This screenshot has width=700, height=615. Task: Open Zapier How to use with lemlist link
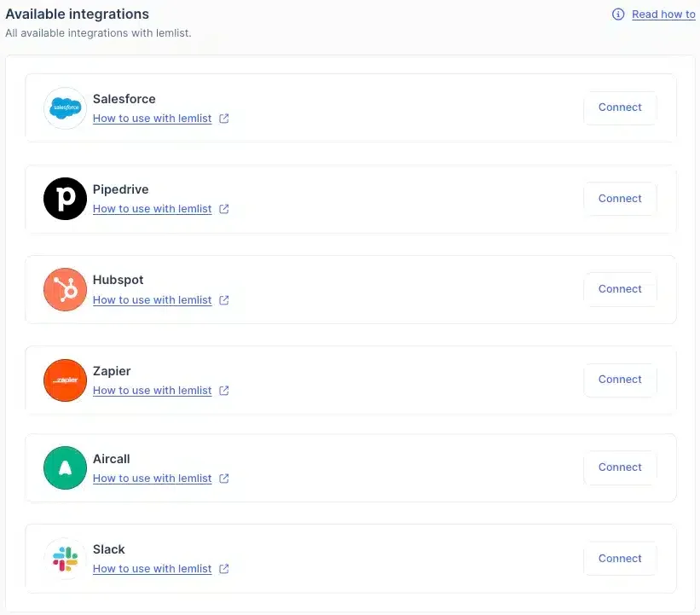point(153,391)
